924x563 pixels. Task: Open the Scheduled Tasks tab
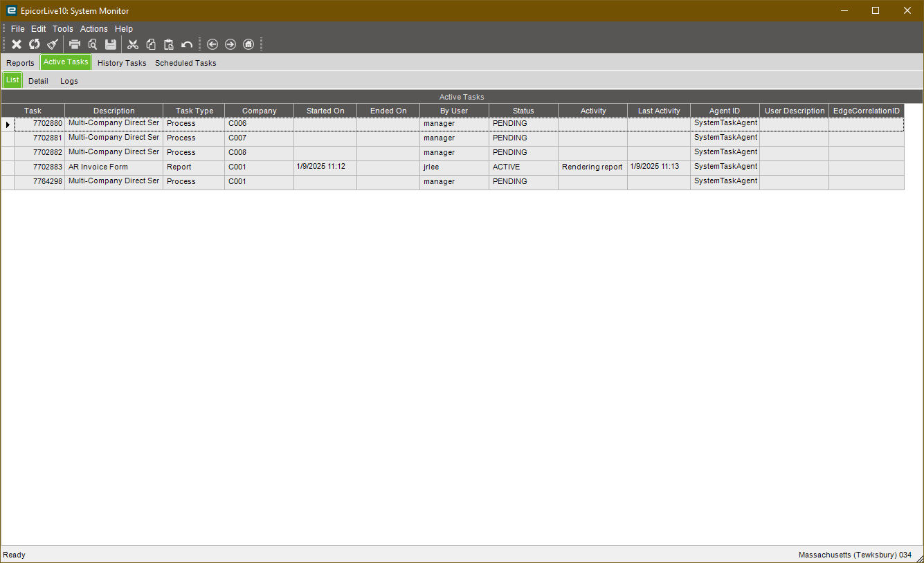coord(185,63)
